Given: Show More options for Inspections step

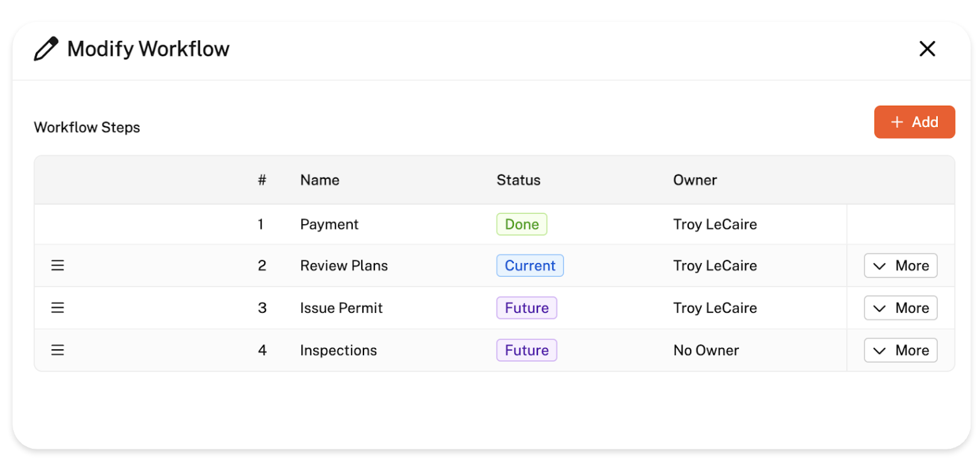Looking at the screenshot, I should point(900,350).
